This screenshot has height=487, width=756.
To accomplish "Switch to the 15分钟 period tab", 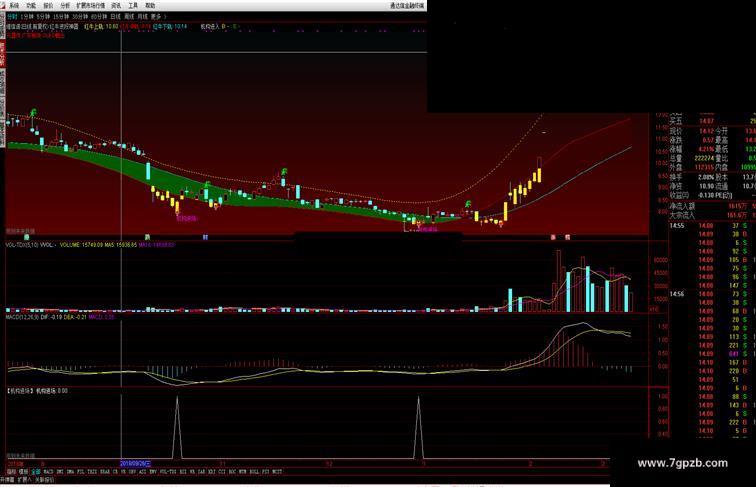I will 61,16.
